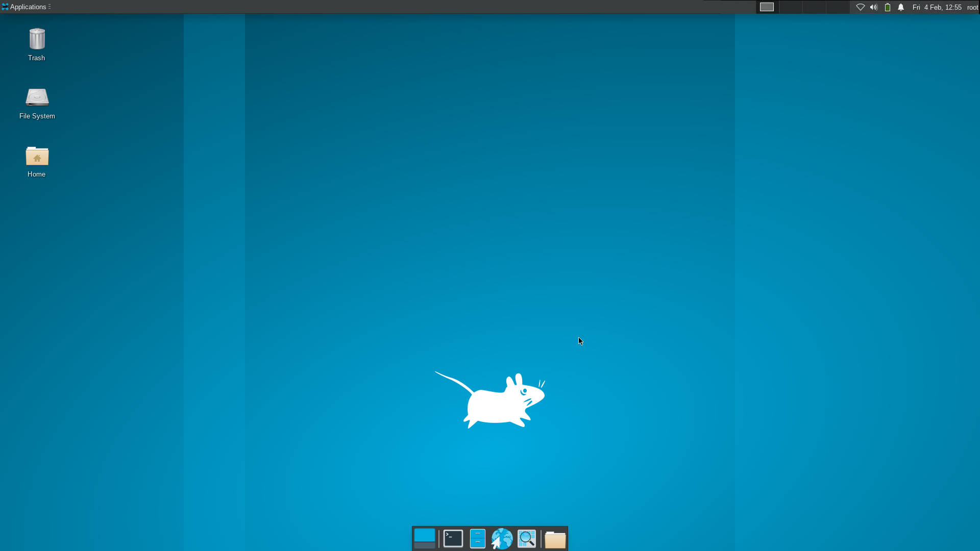
Task: Select the "File System" label text
Action: point(37,116)
